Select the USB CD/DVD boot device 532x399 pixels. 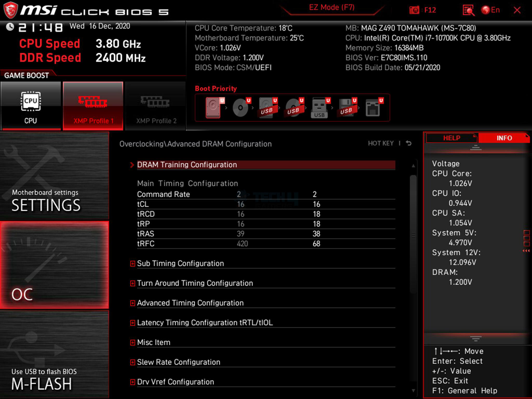point(294,108)
